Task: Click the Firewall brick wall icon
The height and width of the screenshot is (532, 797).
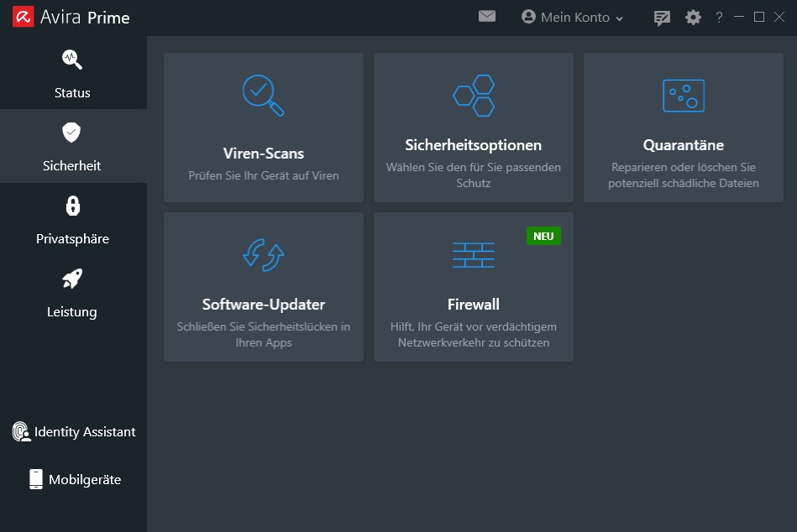Action: 474,254
